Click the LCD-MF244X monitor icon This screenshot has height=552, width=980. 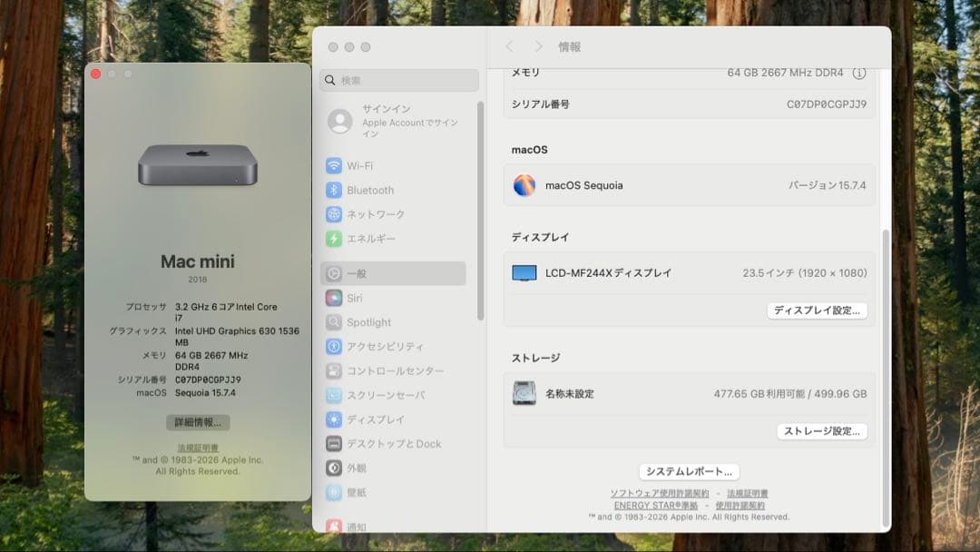(524, 273)
